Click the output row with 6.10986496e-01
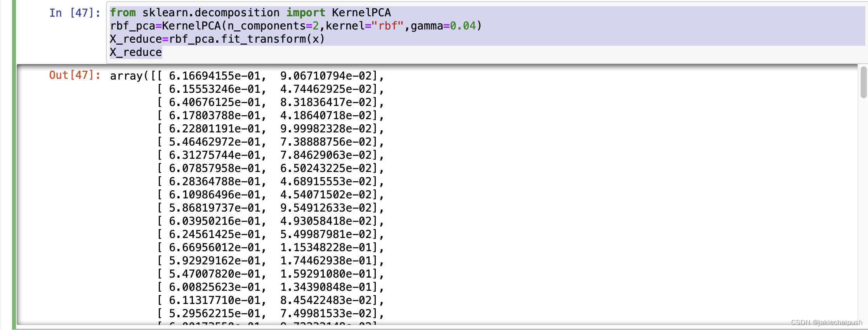Screen dimensions: 868x330 271,195
